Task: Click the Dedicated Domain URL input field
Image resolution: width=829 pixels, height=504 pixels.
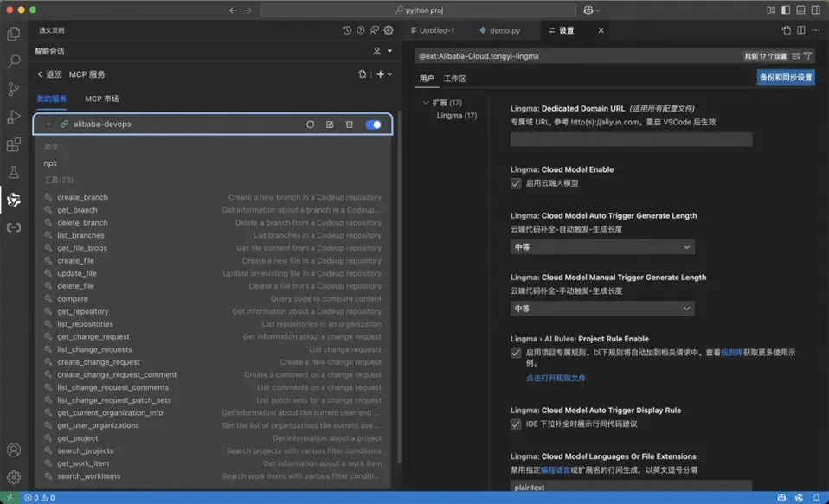Action: 631,139
